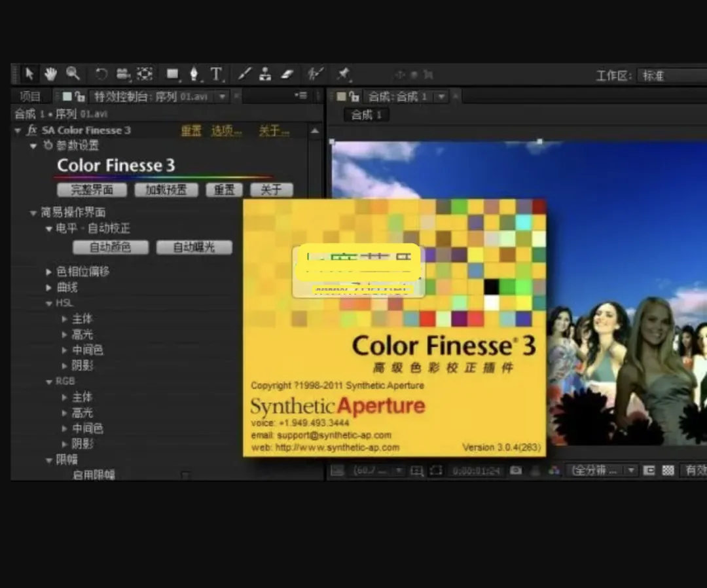The image size is (707, 588).
Task: Click the lock icon on effect controls panel
Action: pyautogui.click(x=80, y=96)
